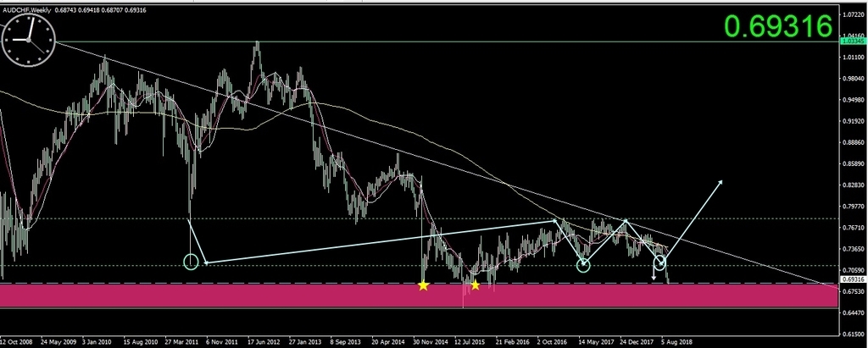Click the 27 Jan 2013 date label

pyautogui.click(x=305, y=342)
